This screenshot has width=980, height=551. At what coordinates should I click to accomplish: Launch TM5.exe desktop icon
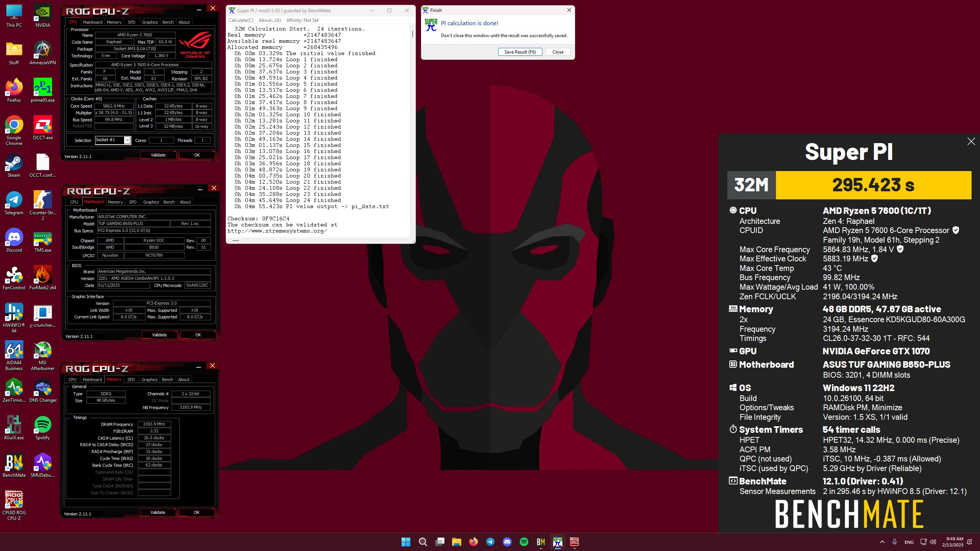pos(43,241)
